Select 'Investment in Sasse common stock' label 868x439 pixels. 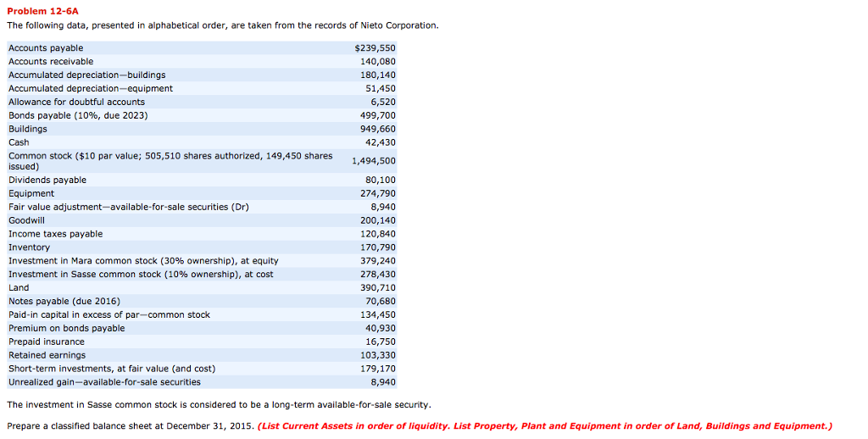coord(142,275)
